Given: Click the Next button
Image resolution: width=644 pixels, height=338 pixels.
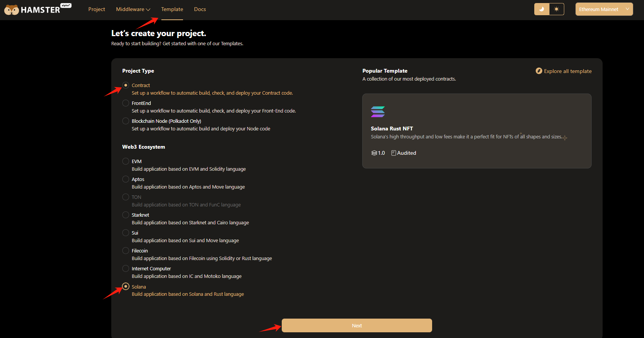Looking at the screenshot, I should coord(357,325).
